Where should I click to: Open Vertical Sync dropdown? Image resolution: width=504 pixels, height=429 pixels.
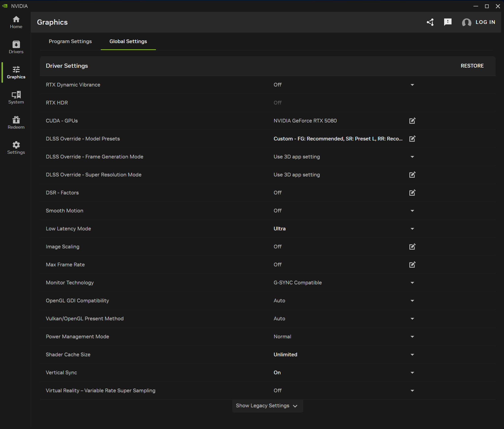[412, 373]
